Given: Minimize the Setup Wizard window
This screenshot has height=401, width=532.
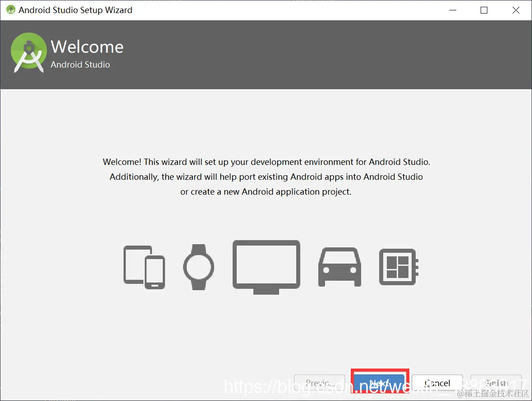Looking at the screenshot, I should tap(453, 10).
